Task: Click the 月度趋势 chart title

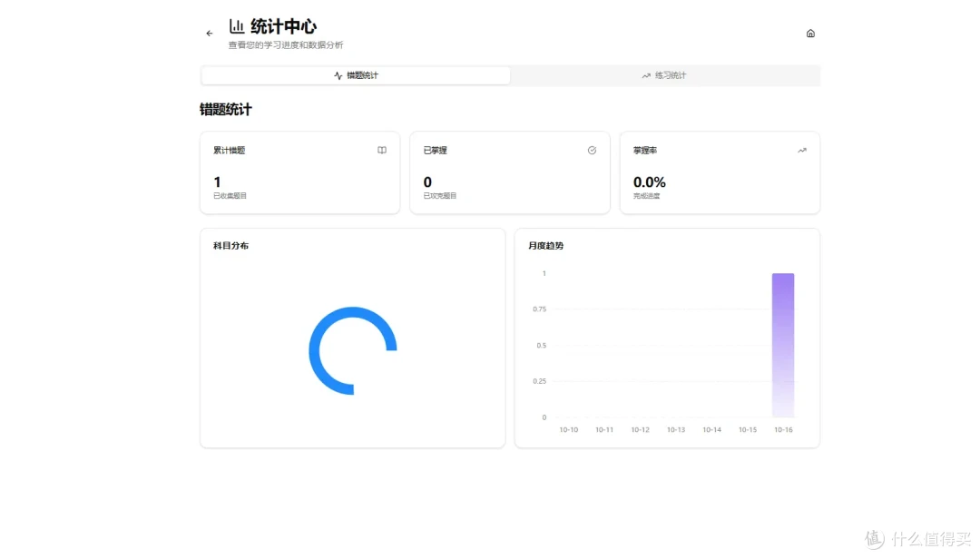Action: pyautogui.click(x=545, y=246)
